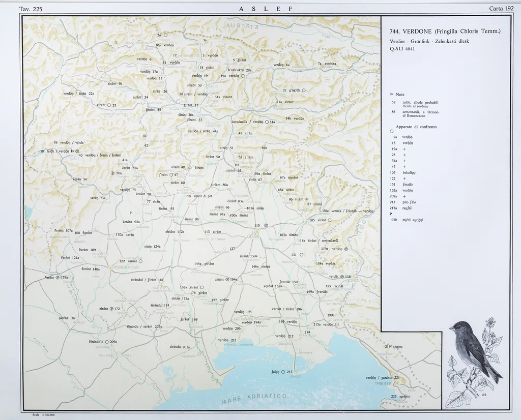
Task: Click the "Note" heading in the legend
Action: [x=400, y=94]
